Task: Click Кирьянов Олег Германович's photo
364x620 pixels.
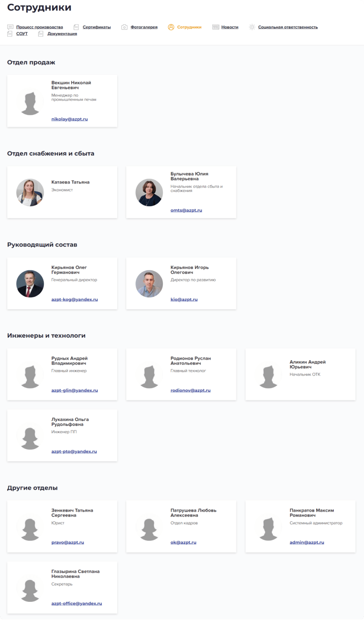Action: tap(30, 283)
